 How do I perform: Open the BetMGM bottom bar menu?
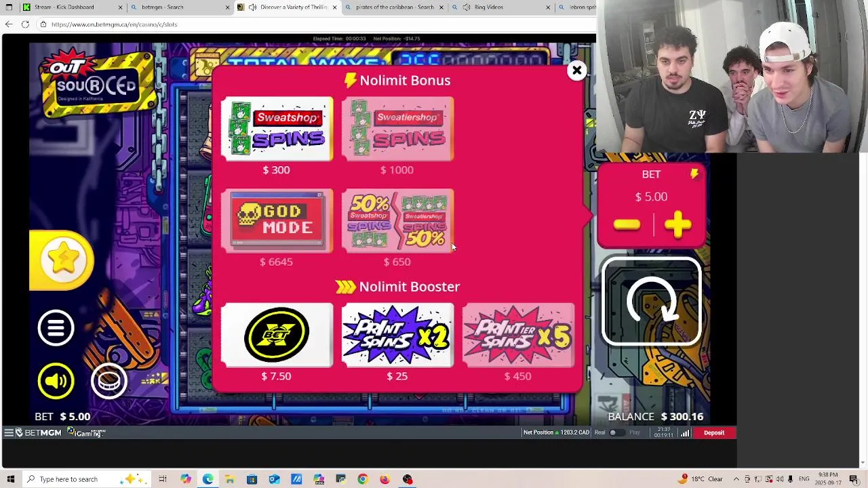[x=9, y=432]
